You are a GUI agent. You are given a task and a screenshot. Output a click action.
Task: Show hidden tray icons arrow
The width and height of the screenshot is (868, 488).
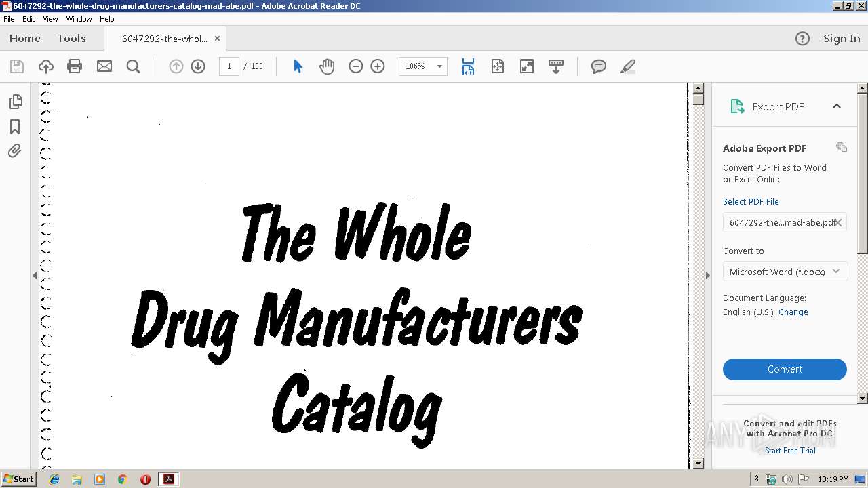point(756,479)
